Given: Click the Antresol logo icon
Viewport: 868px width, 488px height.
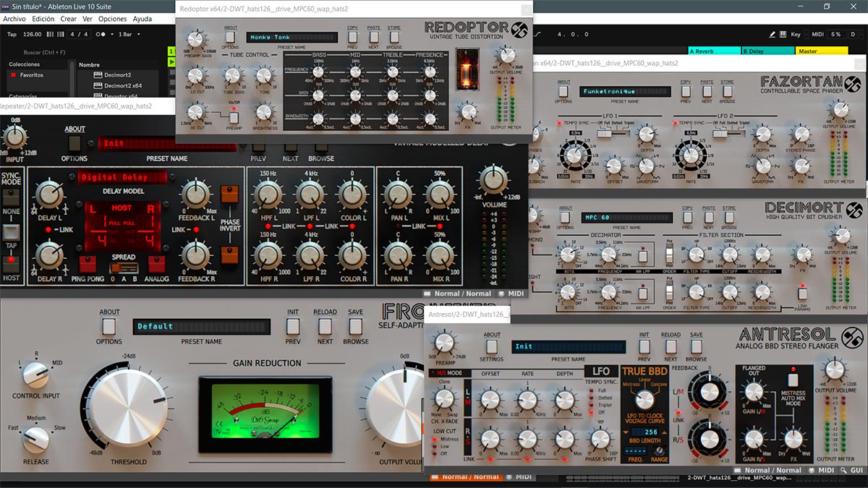Looking at the screenshot, I should 854,336.
